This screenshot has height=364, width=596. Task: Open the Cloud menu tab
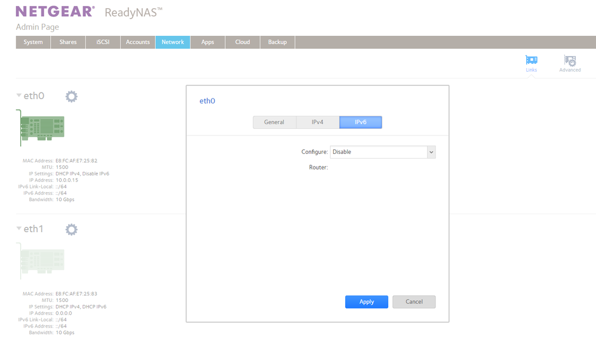coord(242,42)
